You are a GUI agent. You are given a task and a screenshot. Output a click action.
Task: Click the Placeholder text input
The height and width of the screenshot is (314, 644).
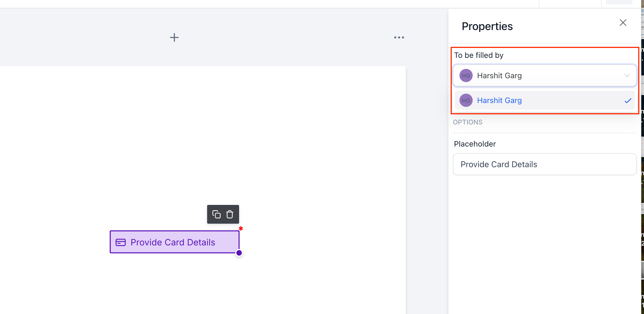click(545, 164)
